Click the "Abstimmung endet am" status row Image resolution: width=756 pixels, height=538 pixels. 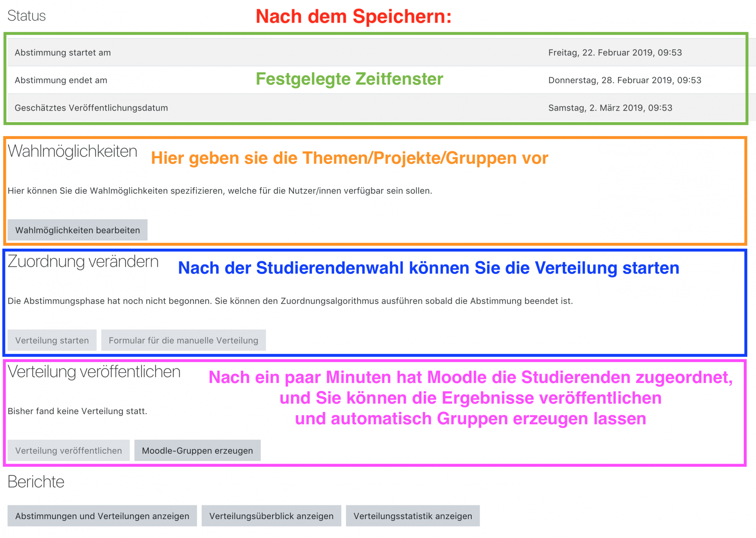tap(61, 80)
